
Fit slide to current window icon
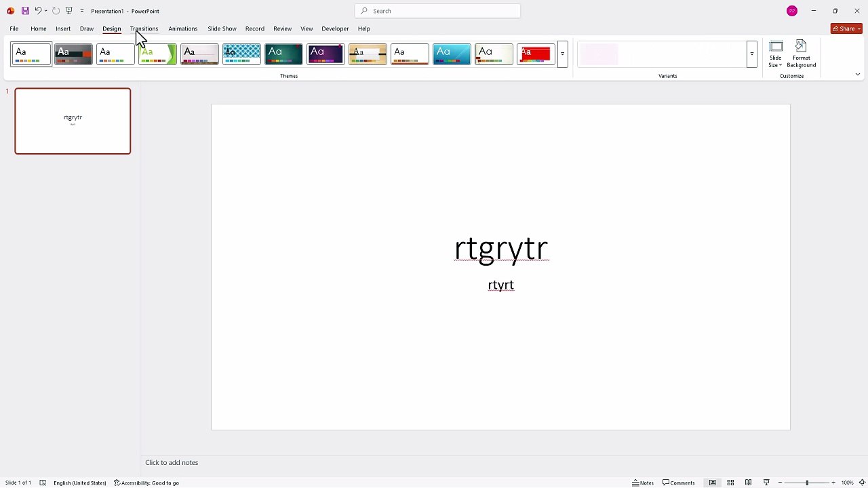(861, 483)
